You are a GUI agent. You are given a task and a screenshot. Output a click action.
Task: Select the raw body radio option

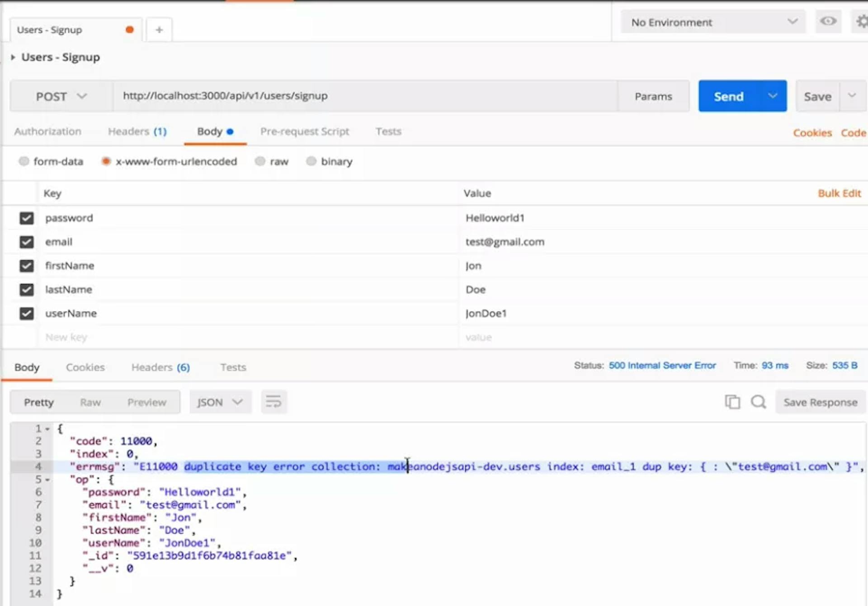coord(260,161)
